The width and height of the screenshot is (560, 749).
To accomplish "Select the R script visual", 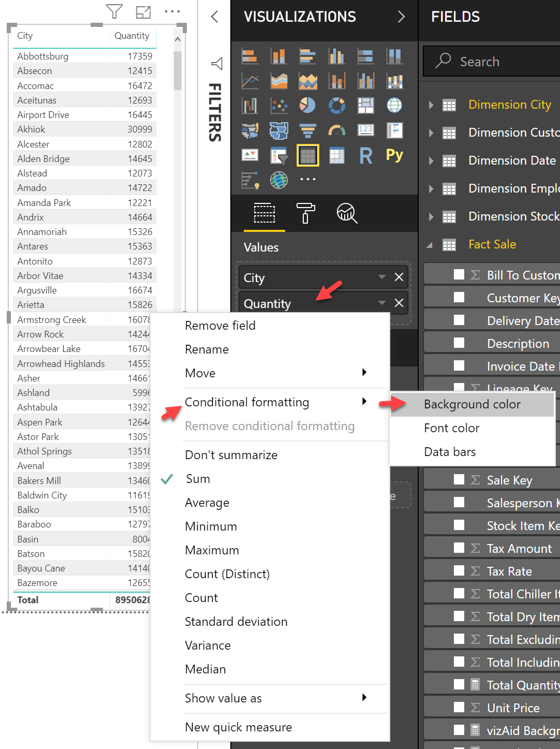I will [x=366, y=155].
